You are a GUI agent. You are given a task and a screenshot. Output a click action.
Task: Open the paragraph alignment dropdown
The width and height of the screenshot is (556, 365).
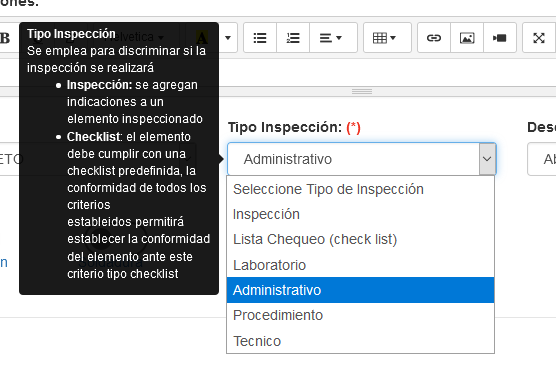tap(333, 38)
